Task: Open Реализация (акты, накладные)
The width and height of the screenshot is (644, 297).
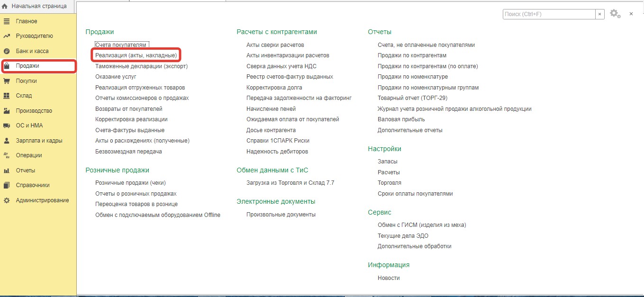Action: tap(136, 55)
